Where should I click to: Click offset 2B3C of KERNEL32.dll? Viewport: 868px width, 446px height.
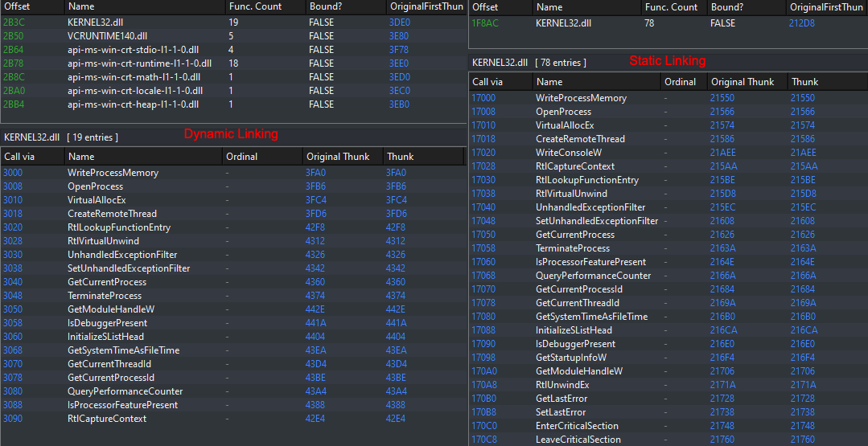point(14,23)
